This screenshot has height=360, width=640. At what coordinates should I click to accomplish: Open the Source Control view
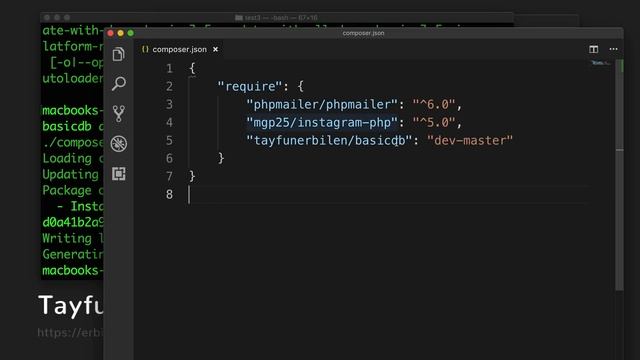click(119, 113)
